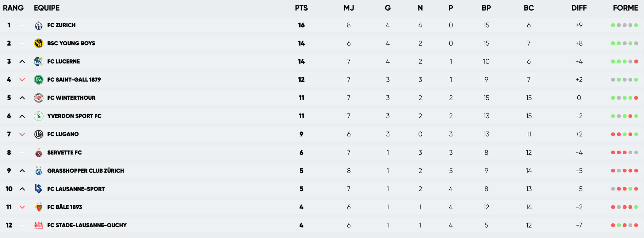Click the up arrow beside FC Lucerne's rank
Viewport: 644px width, 238px height.
tap(22, 62)
